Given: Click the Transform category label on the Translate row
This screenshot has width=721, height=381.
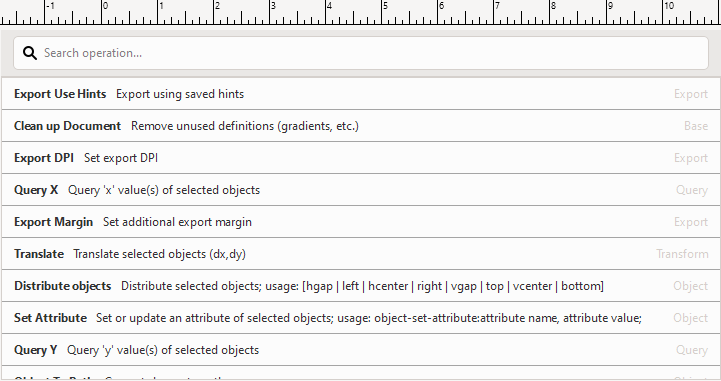Looking at the screenshot, I should tap(682, 254).
